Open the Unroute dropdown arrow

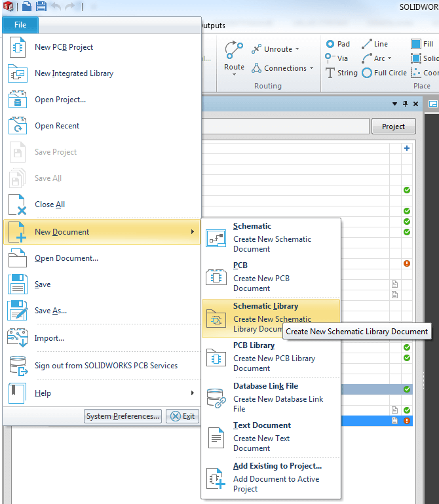[x=297, y=49]
